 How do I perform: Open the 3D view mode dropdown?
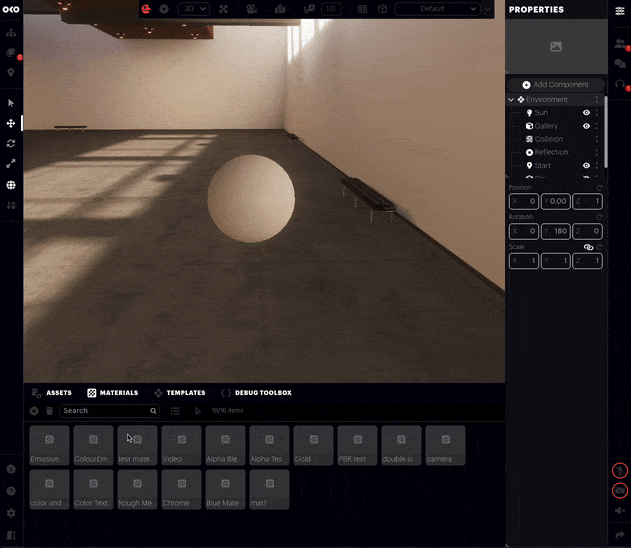(193, 9)
